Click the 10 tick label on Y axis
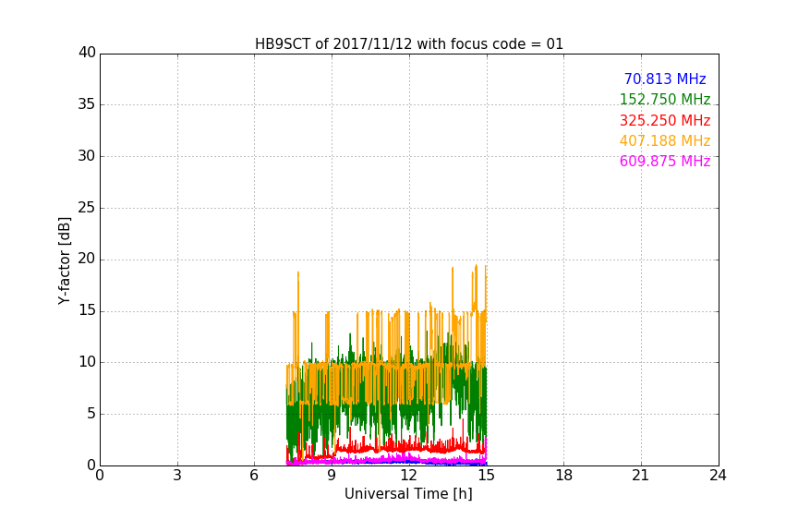Viewport: 798px width, 532px height. tap(87, 362)
